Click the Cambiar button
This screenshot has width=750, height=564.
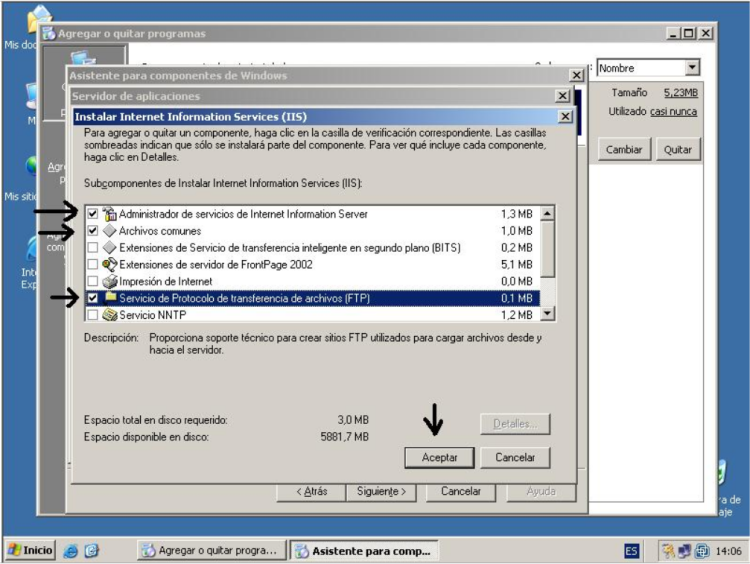click(624, 149)
